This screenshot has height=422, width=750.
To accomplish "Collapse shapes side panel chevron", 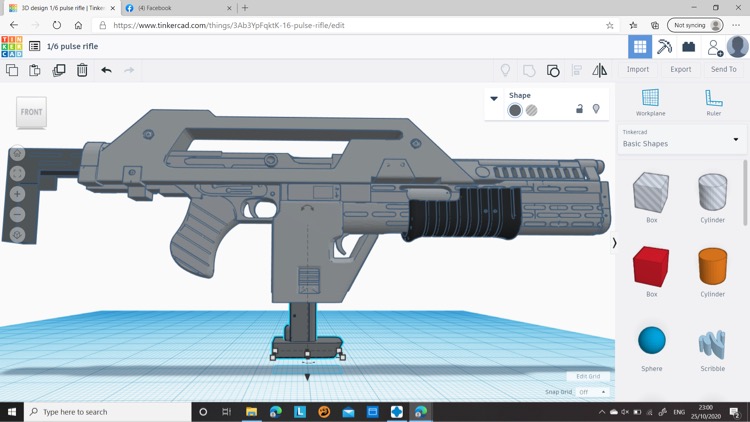I will (615, 243).
